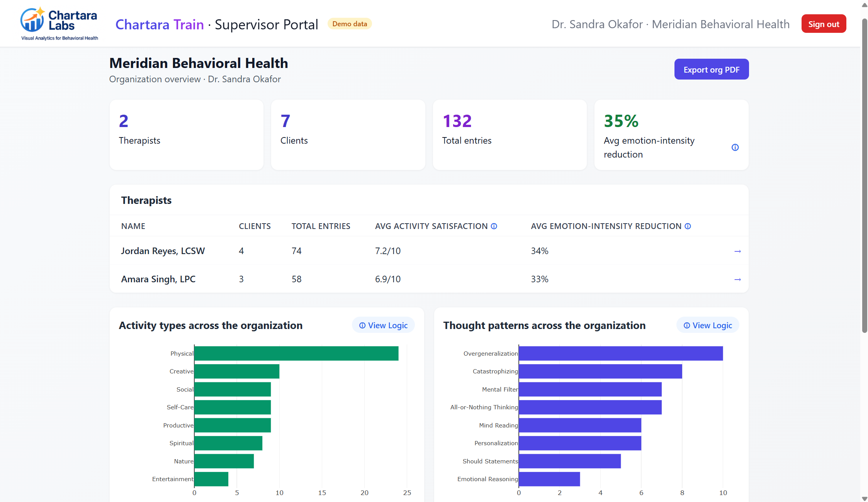Click the scrollbar down arrow
This screenshot has width=868, height=502.
(x=865, y=499)
